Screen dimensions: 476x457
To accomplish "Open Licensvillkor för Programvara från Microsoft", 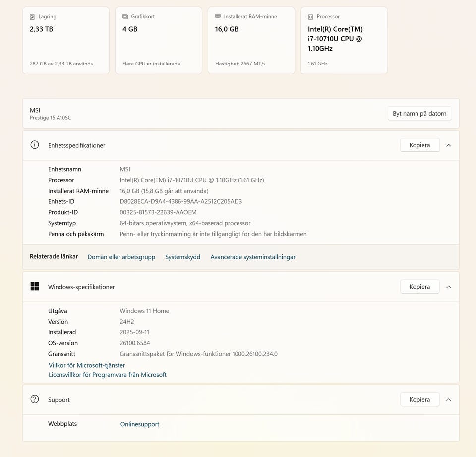I will click(108, 375).
